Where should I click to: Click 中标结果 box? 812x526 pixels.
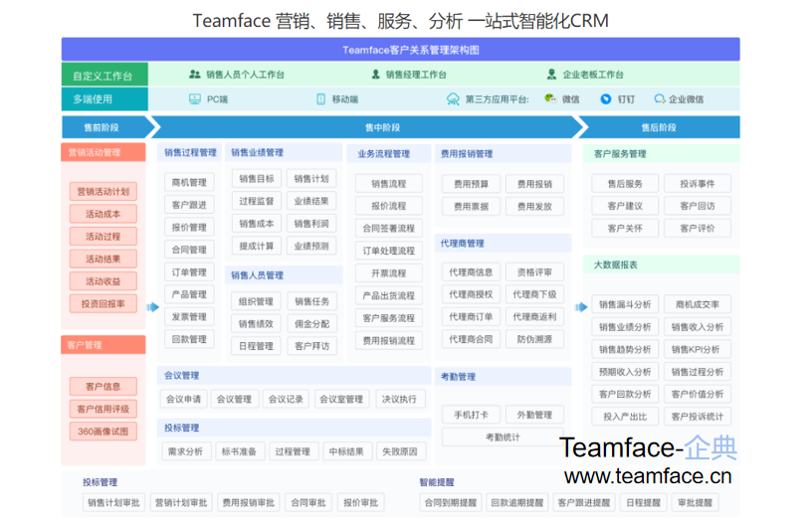pyautogui.click(x=346, y=451)
